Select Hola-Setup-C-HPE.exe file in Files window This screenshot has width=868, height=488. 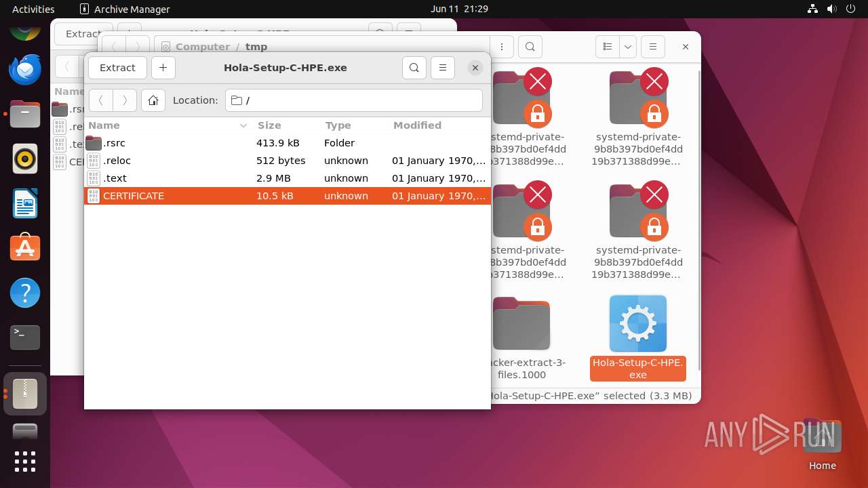[x=638, y=338]
